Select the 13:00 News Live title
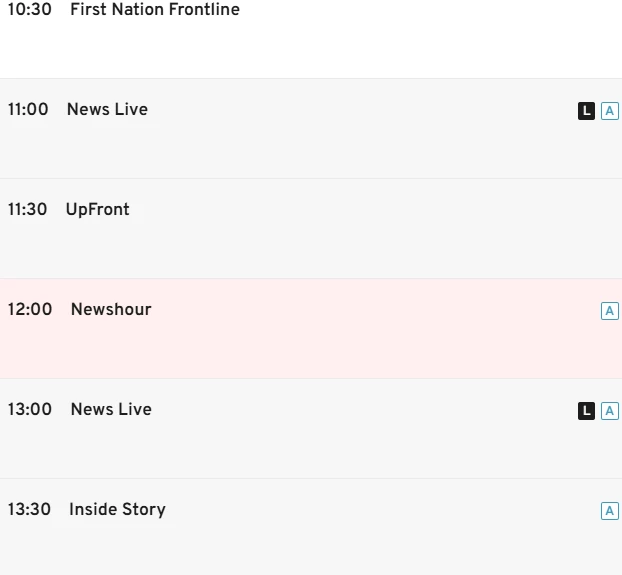The width and height of the screenshot is (622, 575). coord(111,410)
